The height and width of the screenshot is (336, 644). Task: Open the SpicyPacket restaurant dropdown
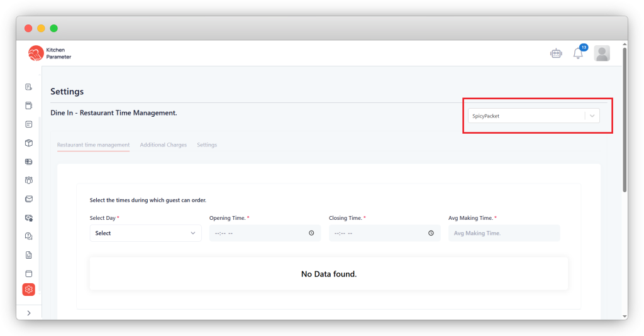[x=533, y=116]
